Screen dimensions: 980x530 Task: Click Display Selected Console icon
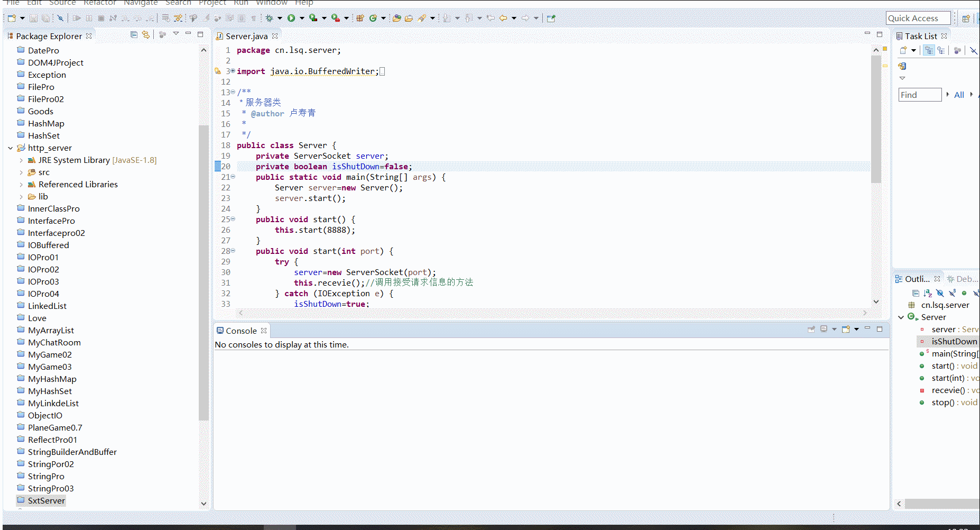pyautogui.click(x=824, y=329)
